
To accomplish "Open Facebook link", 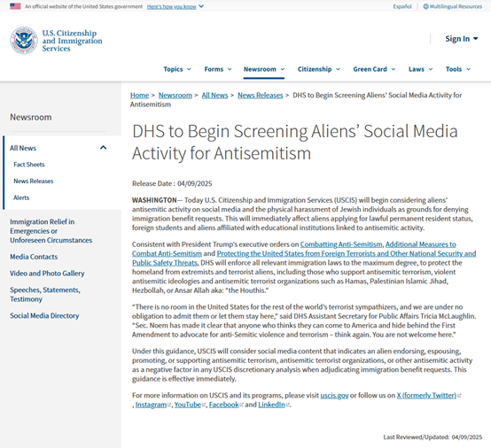I will coord(224,405).
